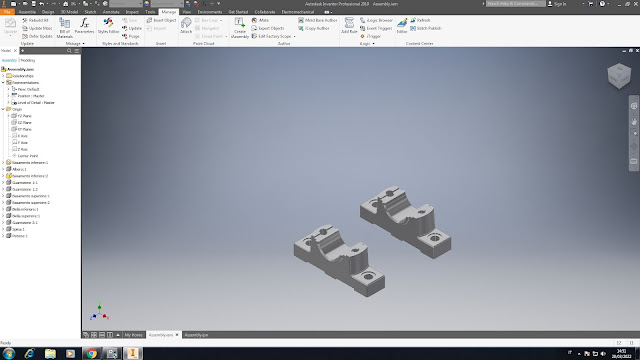Open the Environments ribbon tab
The image size is (640, 360).
tap(210, 12)
